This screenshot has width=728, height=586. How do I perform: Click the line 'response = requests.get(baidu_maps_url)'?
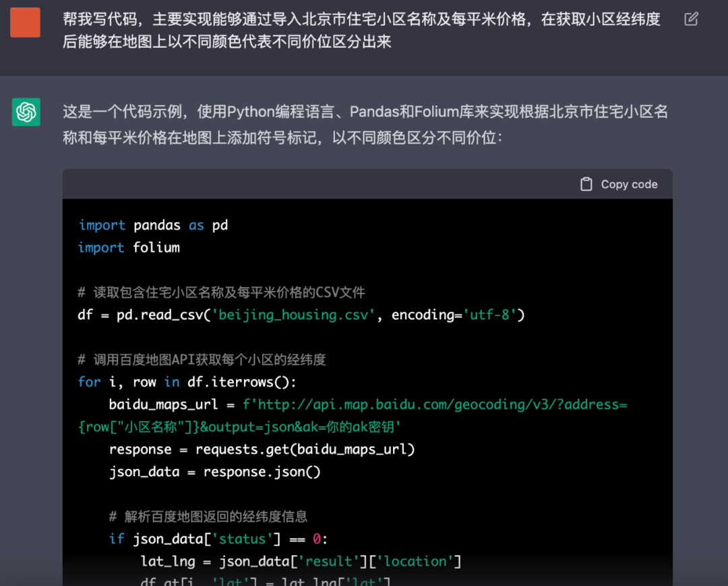point(262,449)
